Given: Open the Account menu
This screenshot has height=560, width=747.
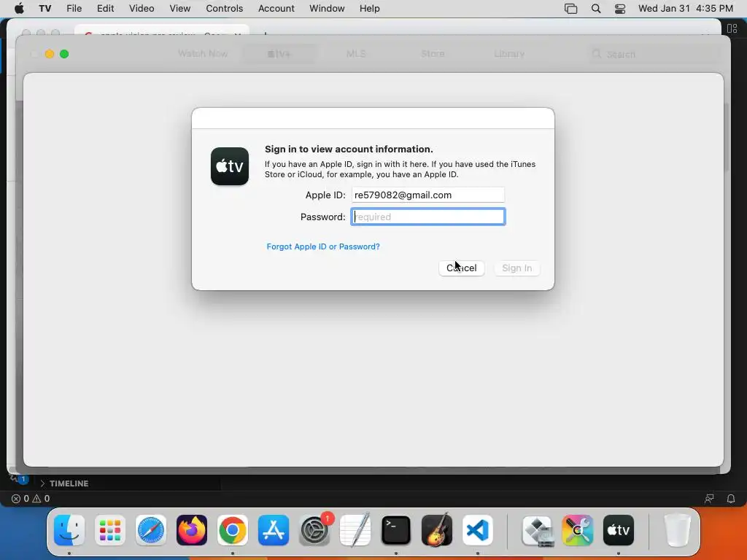Looking at the screenshot, I should click(x=276, y=8).
